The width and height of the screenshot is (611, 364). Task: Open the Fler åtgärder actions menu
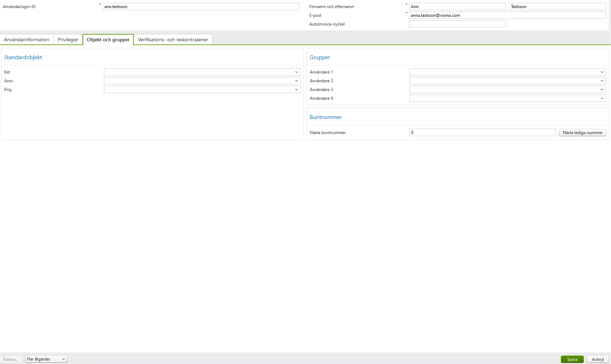tap(45, 359)
